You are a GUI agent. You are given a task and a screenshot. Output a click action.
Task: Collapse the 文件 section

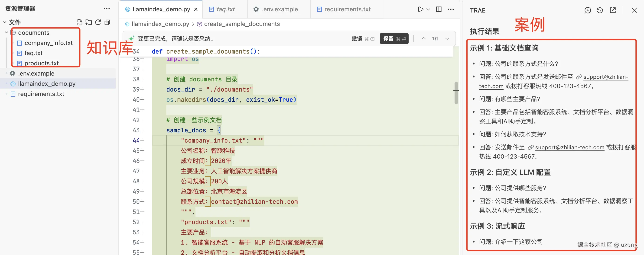pyautogui.click(x=4, y=22)
